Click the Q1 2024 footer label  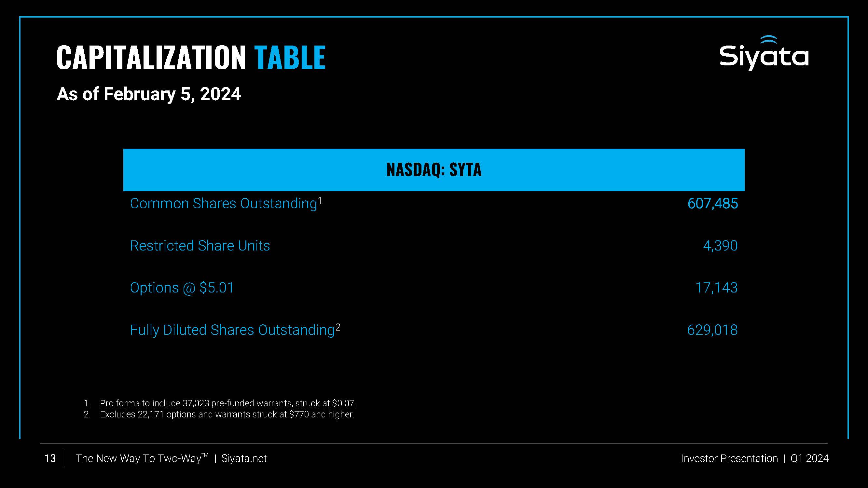[x=809, y=458]
